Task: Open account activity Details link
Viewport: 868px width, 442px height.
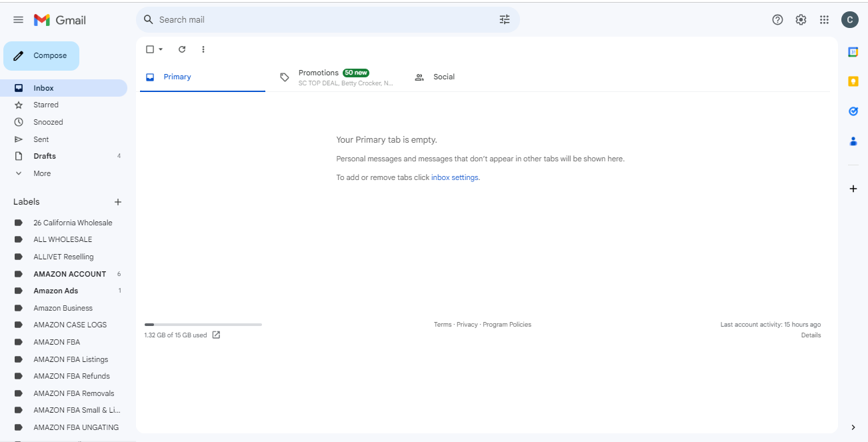Action: 811,335
